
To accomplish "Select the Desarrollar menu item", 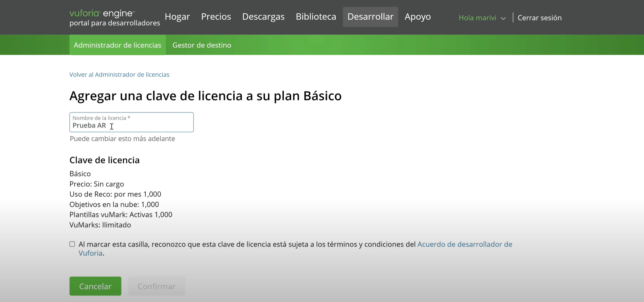I will pos(370,17).
